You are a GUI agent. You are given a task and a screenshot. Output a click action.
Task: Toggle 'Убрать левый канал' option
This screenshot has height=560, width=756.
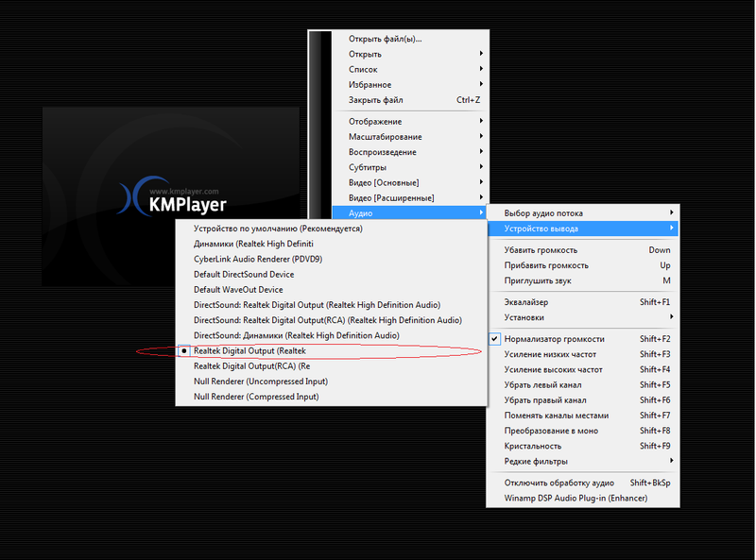pyautogui.click(x=583, y=384)
